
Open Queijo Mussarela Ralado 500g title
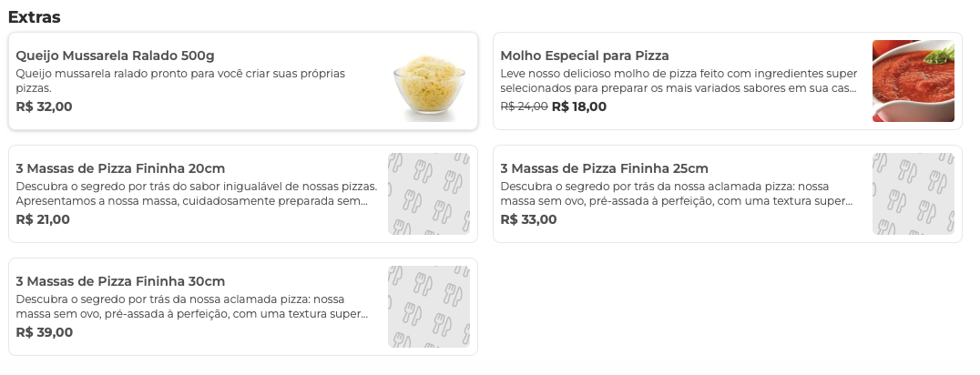coord(115,56)
